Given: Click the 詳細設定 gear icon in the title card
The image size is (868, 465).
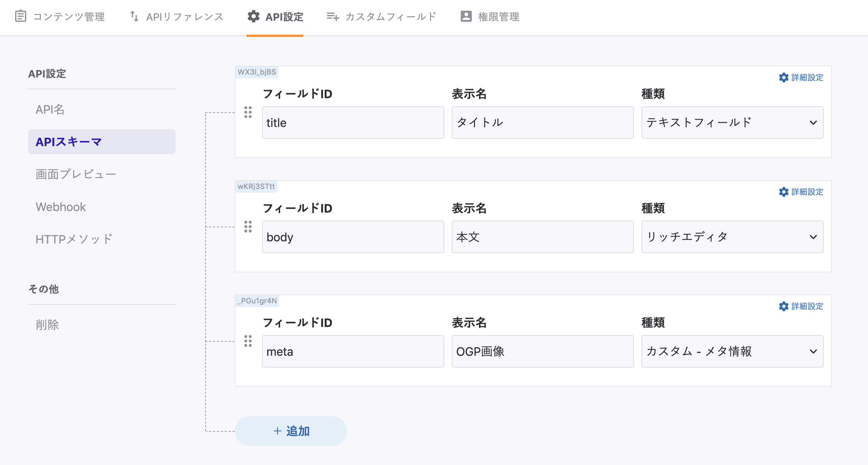Looking at the screenshot, I should 783,77.
